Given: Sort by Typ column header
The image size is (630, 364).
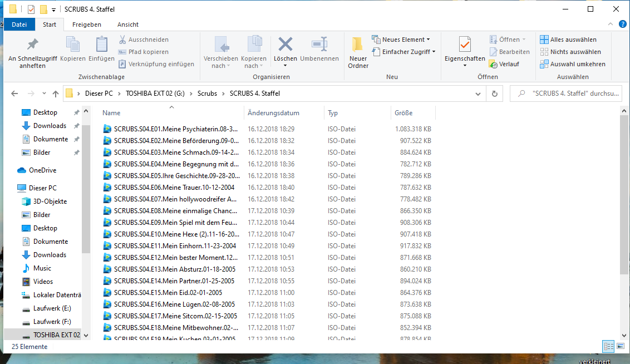Looking at the screenshot, I should click(357, 113).
